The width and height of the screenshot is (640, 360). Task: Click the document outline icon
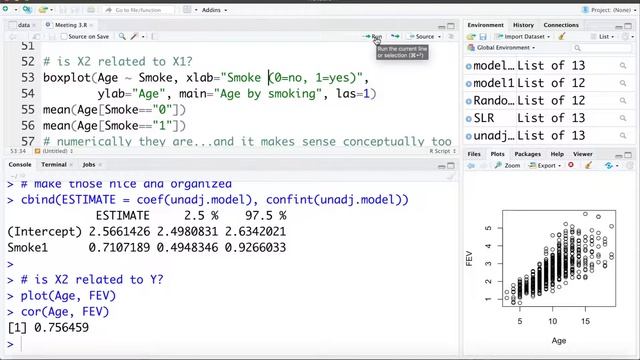(x=451, y=36)
